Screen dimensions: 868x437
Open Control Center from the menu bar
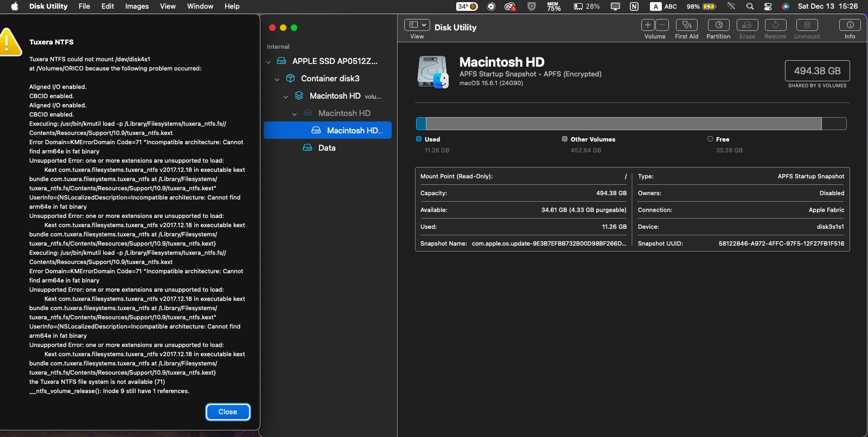click(x=768, y=7)
